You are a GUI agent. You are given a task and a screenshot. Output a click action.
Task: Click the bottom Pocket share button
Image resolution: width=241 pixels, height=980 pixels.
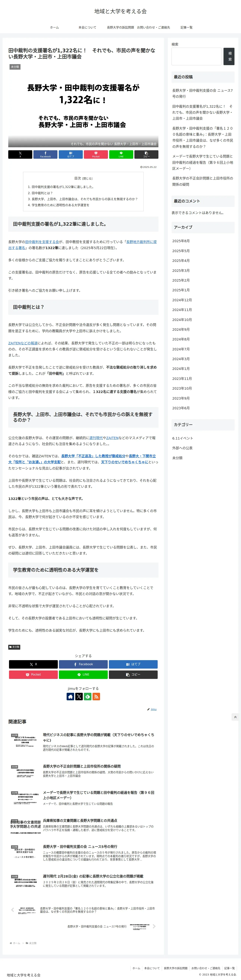click(x=34, y=675)
